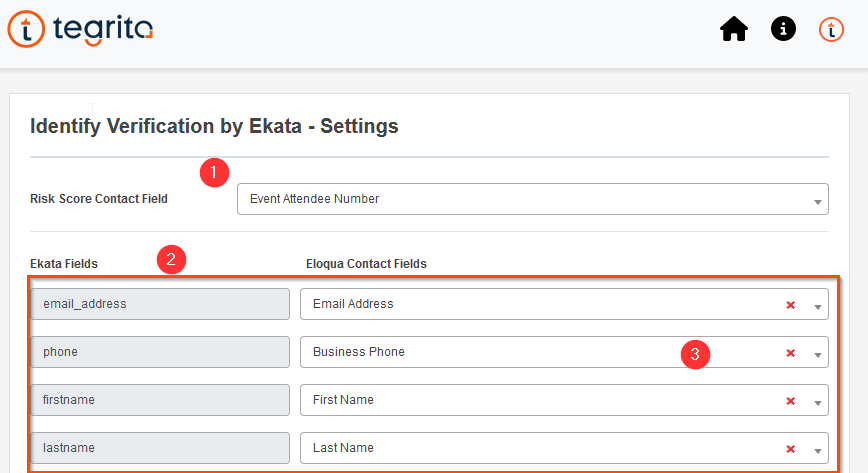Click the email_address Ekata field
Screen dimensions: 868x473
click(160, 304)
